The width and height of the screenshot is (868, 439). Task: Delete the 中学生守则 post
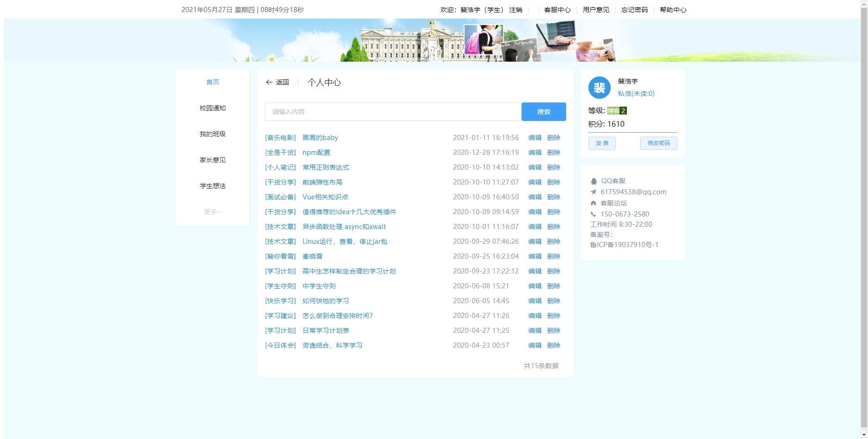[x=554, y=286]
